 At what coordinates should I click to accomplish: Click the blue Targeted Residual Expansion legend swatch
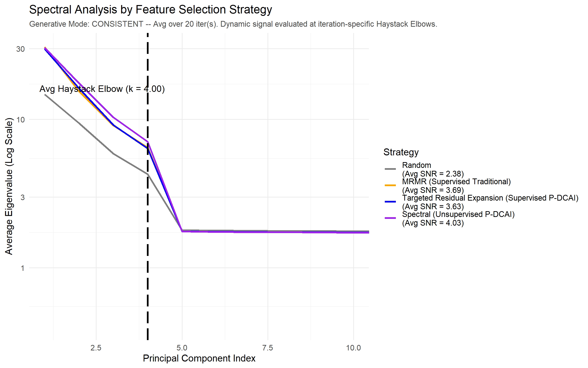[390, 202]
